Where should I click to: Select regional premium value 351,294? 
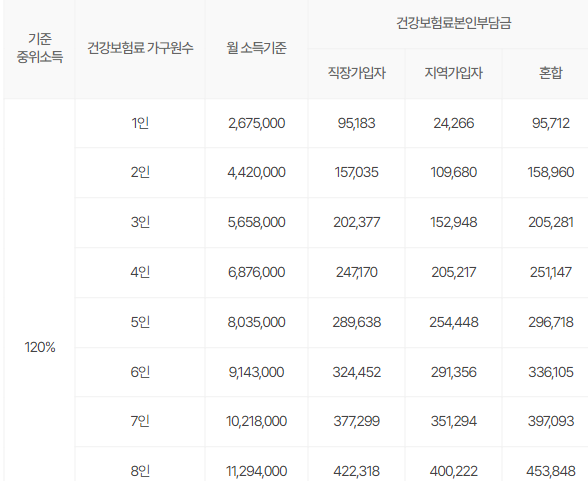[x=454, y=421]
